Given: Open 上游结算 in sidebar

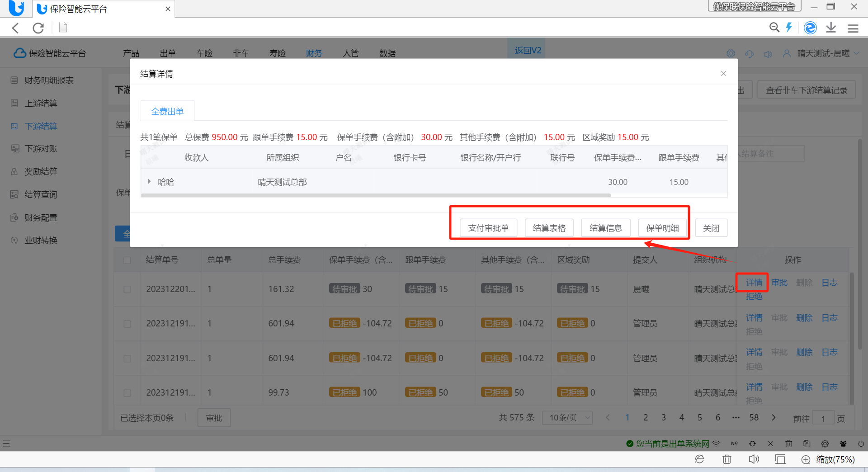Looking at the screenshot, I should coord(41,104).
